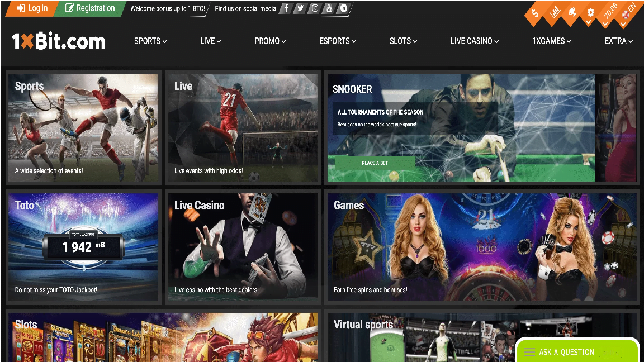This screenshot has height=362, width=644.
Task: Open Welcome bonus up to 1 BTC link
Action: click(x=168, y=8)
